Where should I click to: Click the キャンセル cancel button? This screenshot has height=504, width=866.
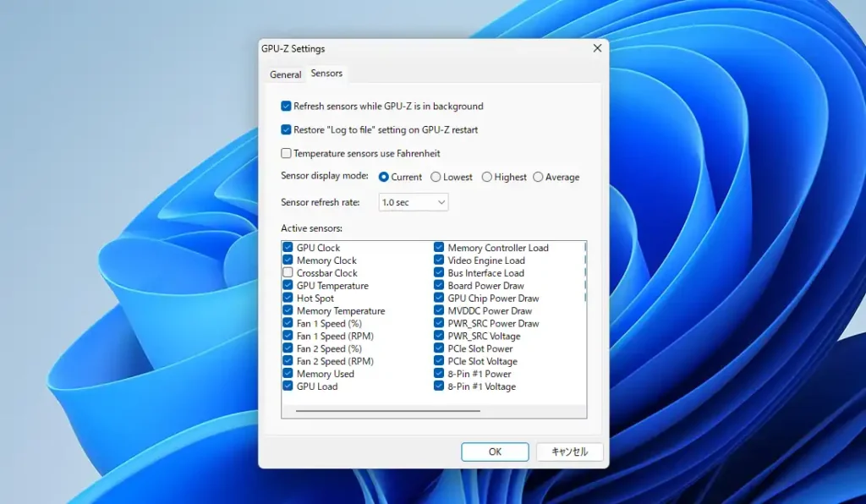pos(569,452)
